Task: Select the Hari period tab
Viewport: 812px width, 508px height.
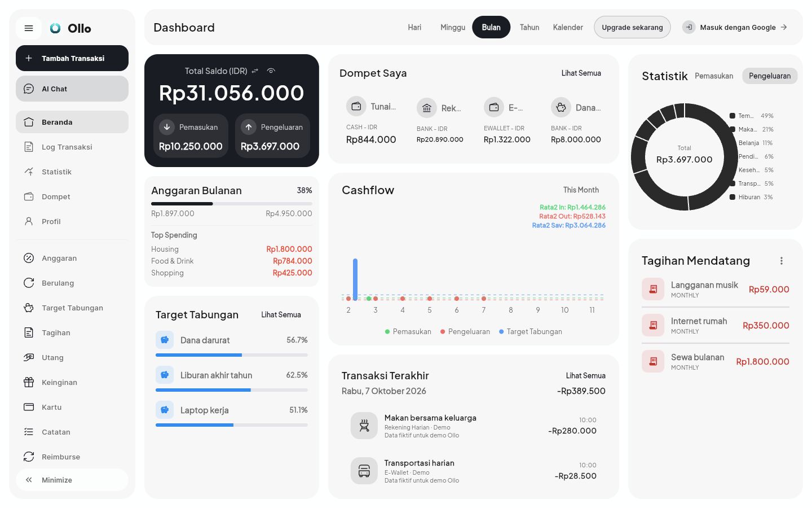Action: coord(414,27)
